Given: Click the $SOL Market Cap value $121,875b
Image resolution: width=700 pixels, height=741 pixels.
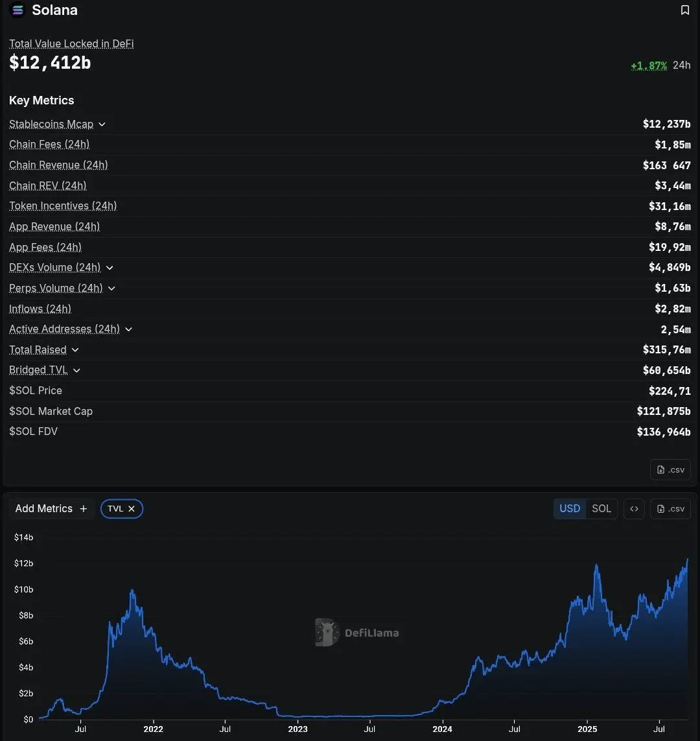Looking at the screenshot, I should (664, 411).
